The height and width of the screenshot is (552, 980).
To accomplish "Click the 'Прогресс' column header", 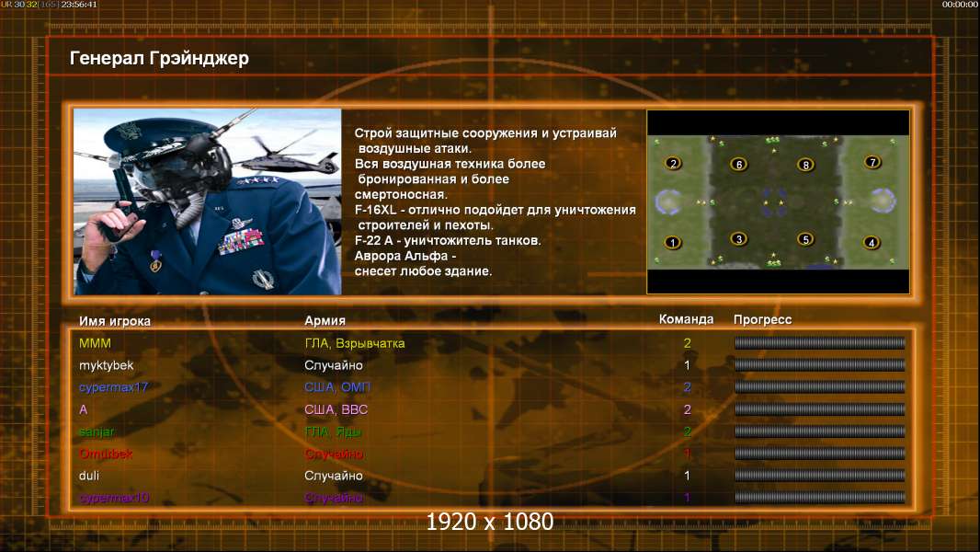I will tap(762, 319).
